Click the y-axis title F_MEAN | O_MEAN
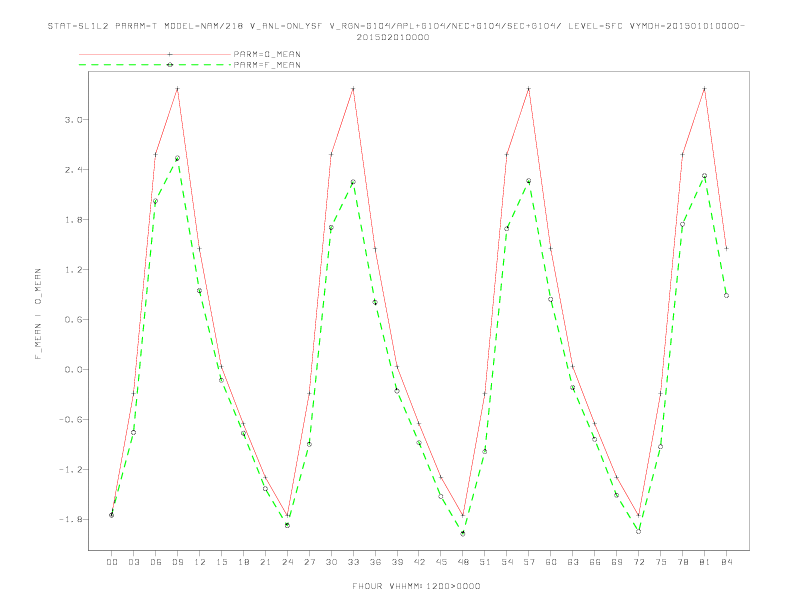The width and height of the screenshot is (792, 612). (x=38, y=314)
